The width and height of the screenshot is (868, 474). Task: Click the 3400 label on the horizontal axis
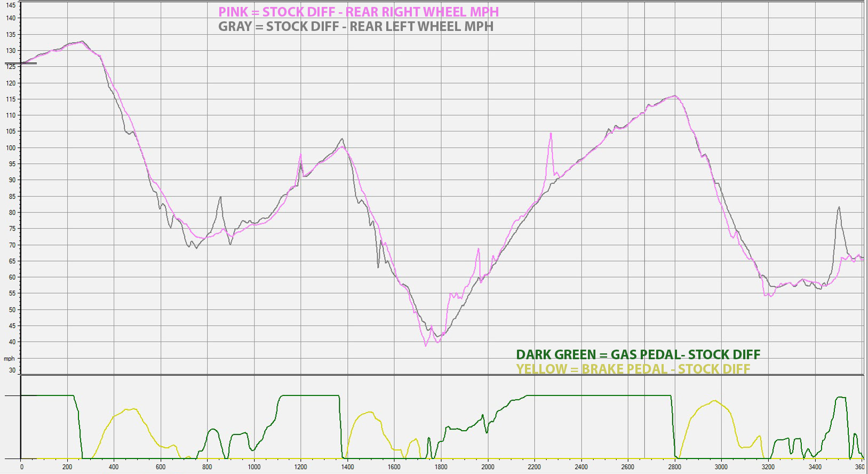pos(815,467)
